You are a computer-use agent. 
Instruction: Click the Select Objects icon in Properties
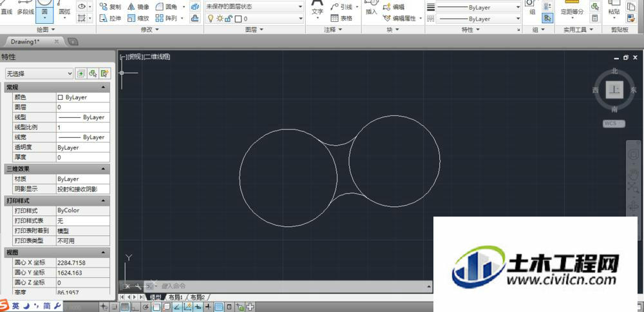point(93,73)
